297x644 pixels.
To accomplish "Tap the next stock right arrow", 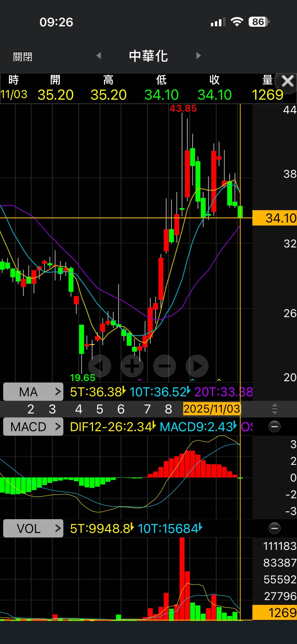I will pos(199,56).
